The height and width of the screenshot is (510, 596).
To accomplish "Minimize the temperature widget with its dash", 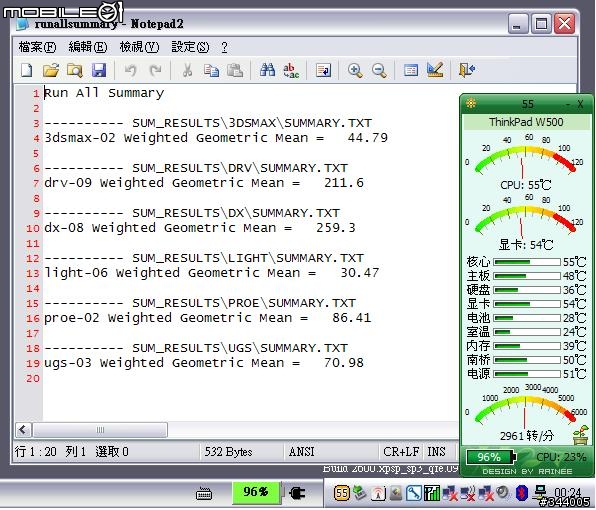I will point(568,104).
